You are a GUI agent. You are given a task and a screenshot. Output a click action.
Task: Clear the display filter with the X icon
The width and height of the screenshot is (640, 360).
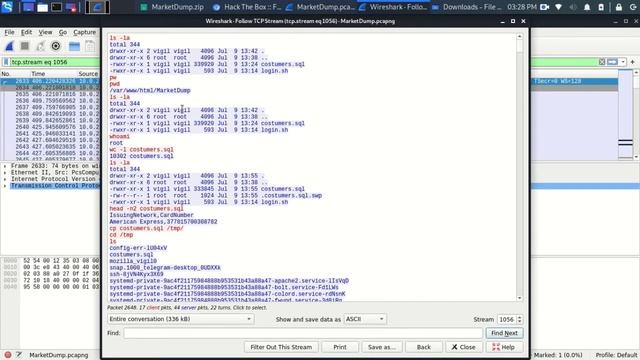pos(602,62)
